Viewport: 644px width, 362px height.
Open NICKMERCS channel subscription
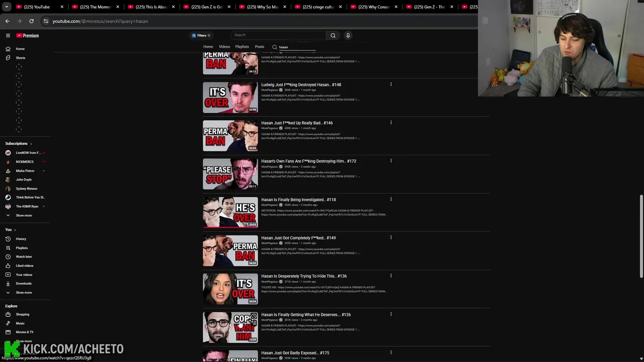25,162
